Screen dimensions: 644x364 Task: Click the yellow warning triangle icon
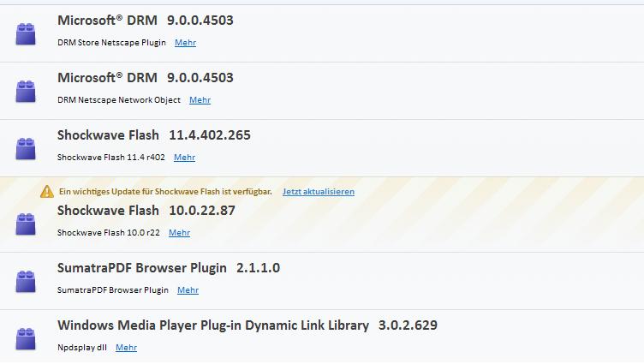pyautogui.click(x=47, y=192)
